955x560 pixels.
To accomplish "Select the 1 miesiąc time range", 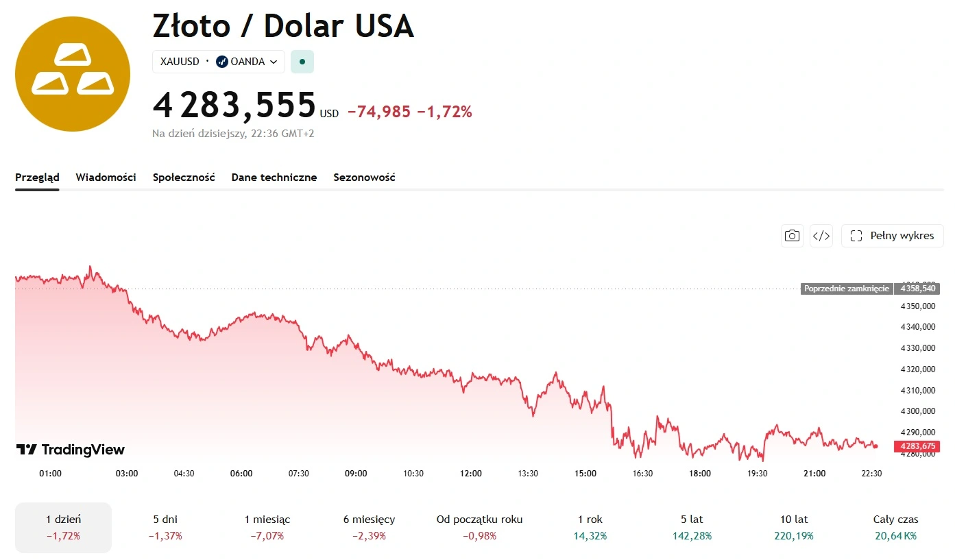I will click(x=267, y=527).
